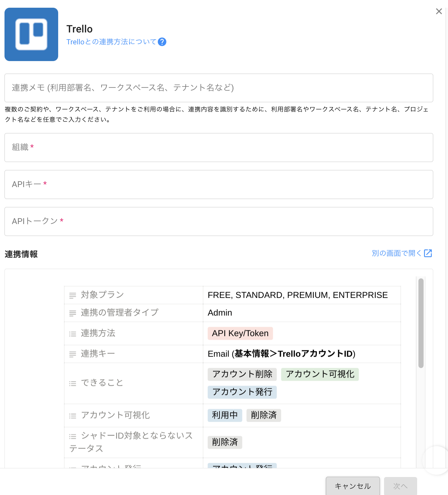Viewport: 448px width, 495px height.
Task: Click the green アカウント可視化 tag
Action: (320, 374)
